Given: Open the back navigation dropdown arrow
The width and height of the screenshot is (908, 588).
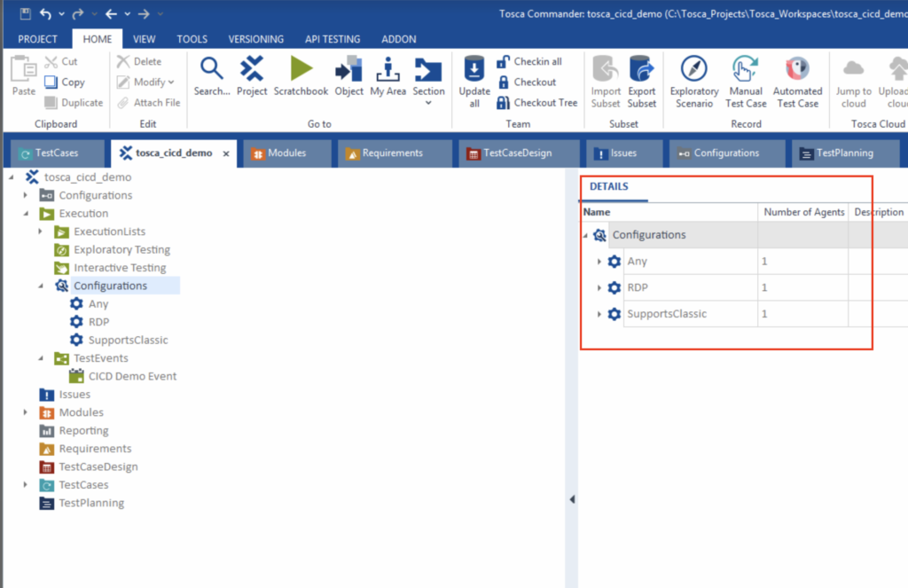Looking at the screenshot, I should coord(128,13).
